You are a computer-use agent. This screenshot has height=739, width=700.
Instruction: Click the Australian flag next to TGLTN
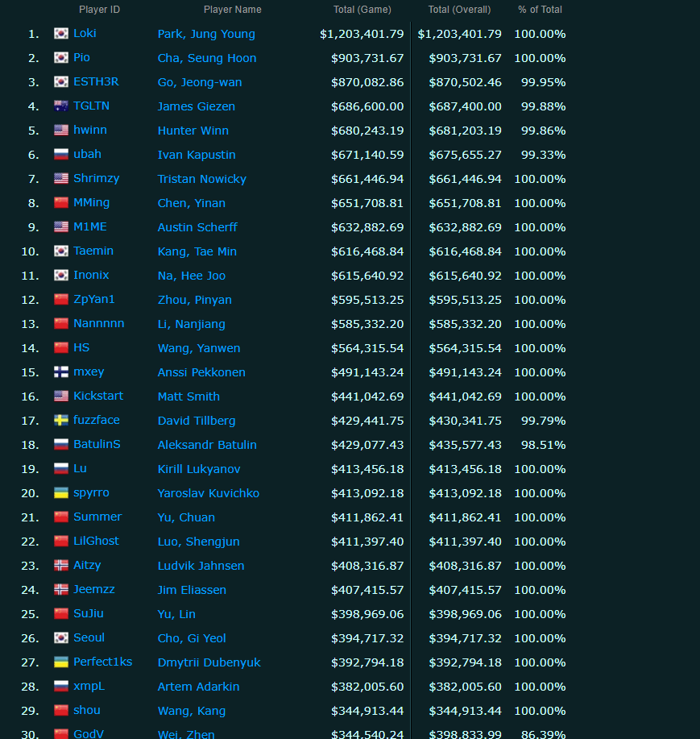(x=61, y=106)
